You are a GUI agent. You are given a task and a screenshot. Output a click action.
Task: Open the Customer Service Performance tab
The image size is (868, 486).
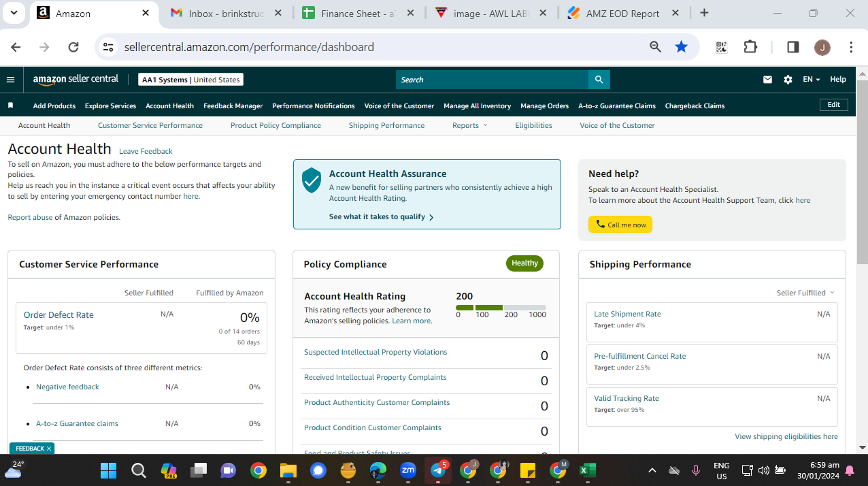click(x=150, y=125)
